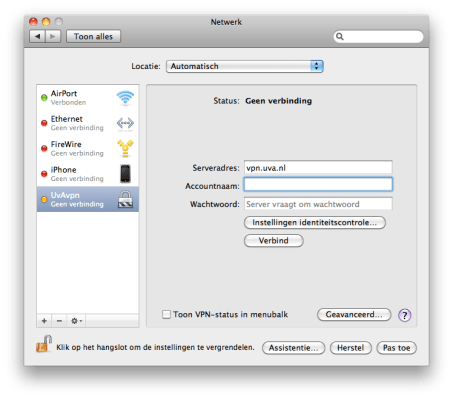Click the green AirPort status dot

(x=44, y=98)
